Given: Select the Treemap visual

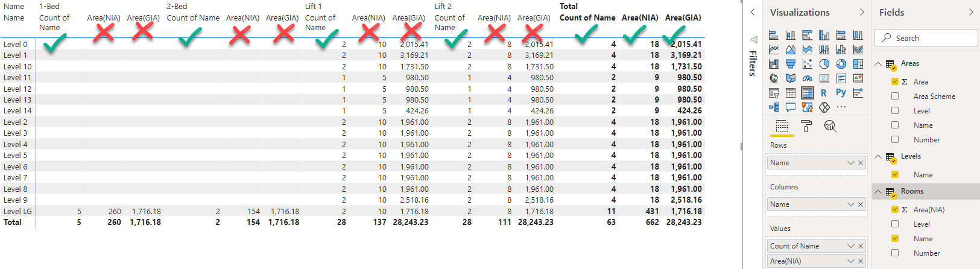Looking at the screenshot, I should coord(858,64).
